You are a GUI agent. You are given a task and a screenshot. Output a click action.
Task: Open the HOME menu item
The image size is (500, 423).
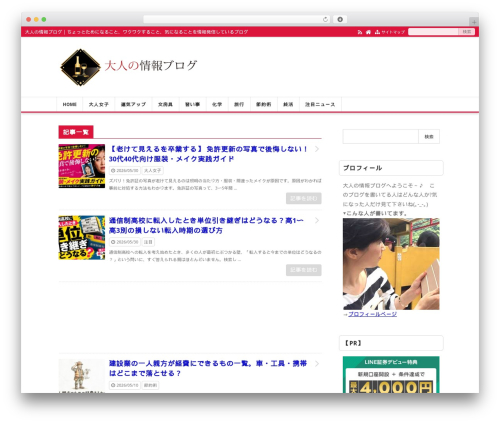click(69, 104)
